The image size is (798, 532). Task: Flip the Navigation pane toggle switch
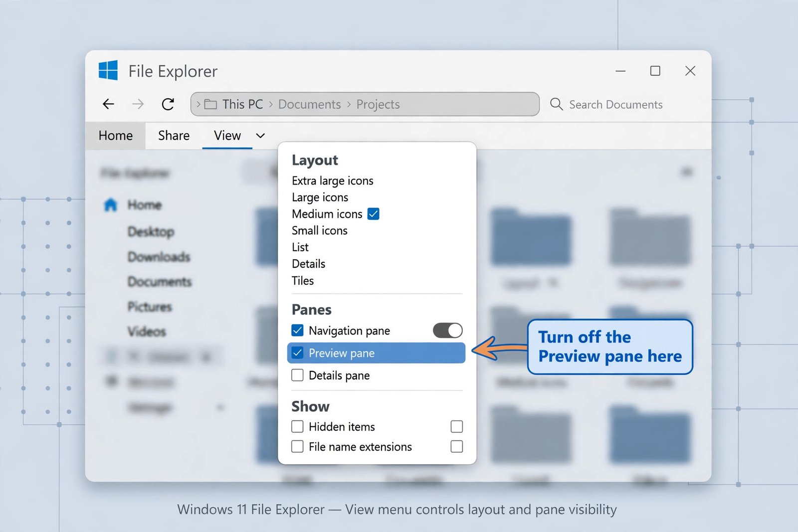click(x=447, y=330)
